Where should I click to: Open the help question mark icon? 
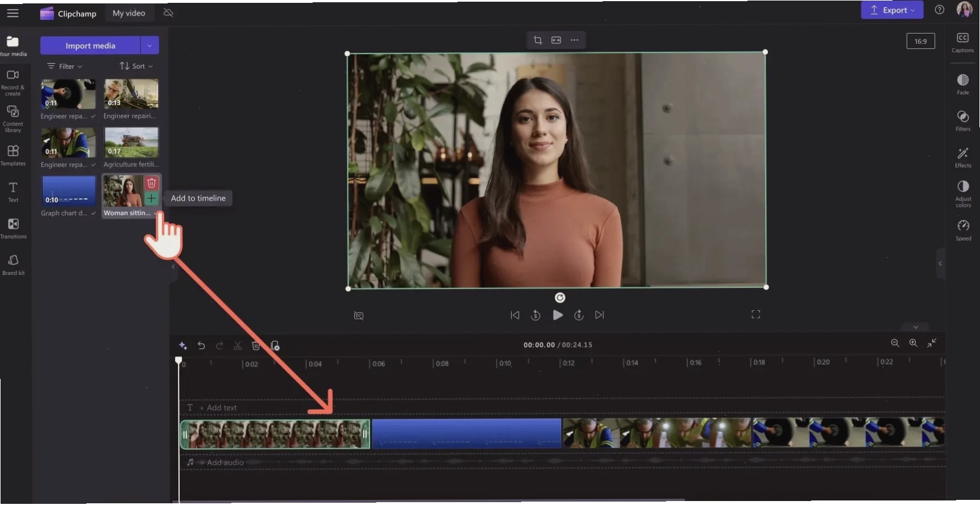pos(940,10)
